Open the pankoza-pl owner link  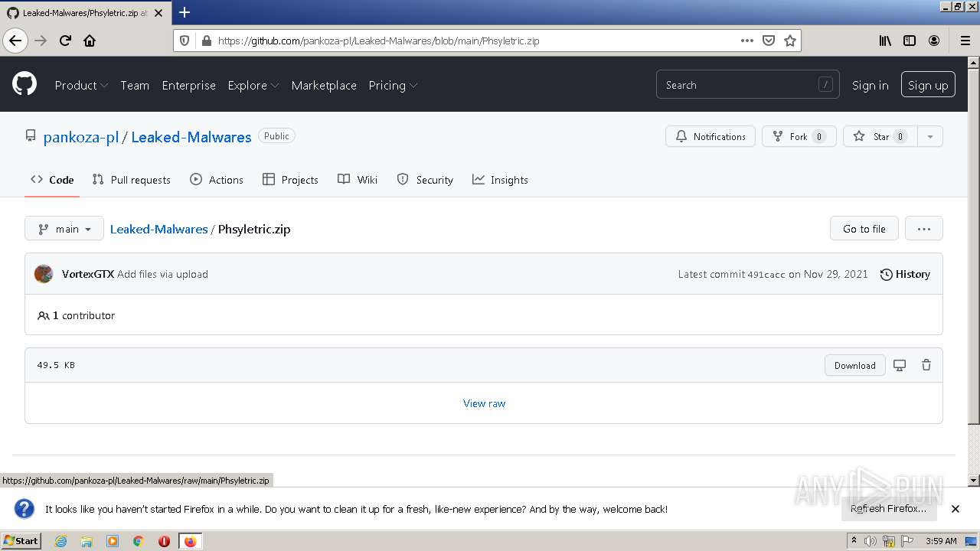(x=81, y=137)
